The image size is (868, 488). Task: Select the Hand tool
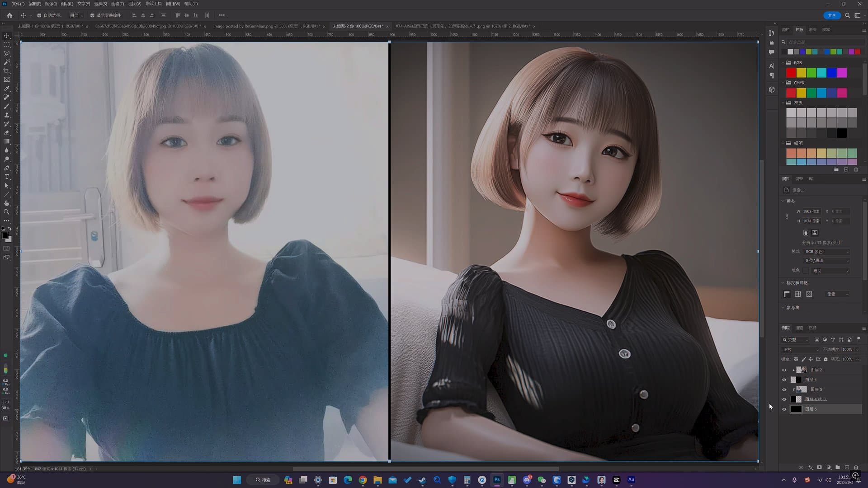coord(6,203)
